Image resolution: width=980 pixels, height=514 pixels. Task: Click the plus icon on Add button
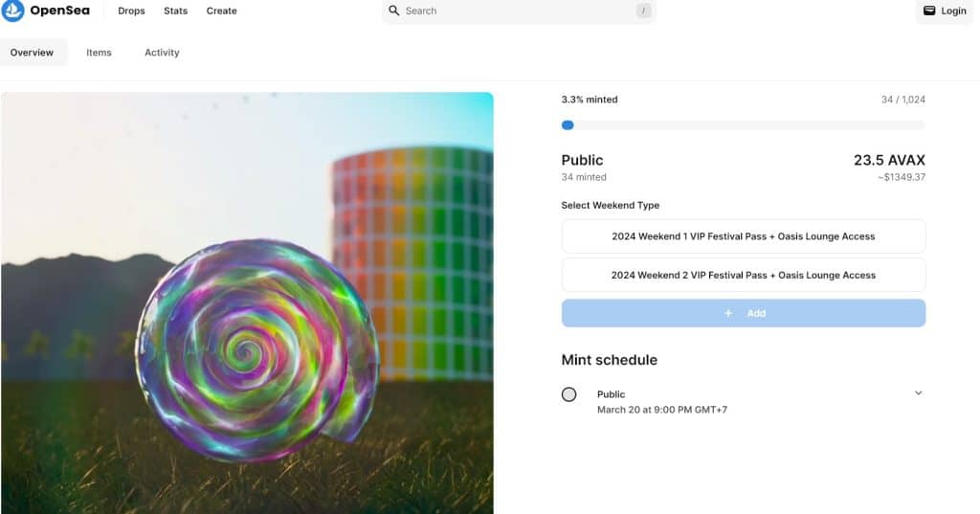click(728, 313)
